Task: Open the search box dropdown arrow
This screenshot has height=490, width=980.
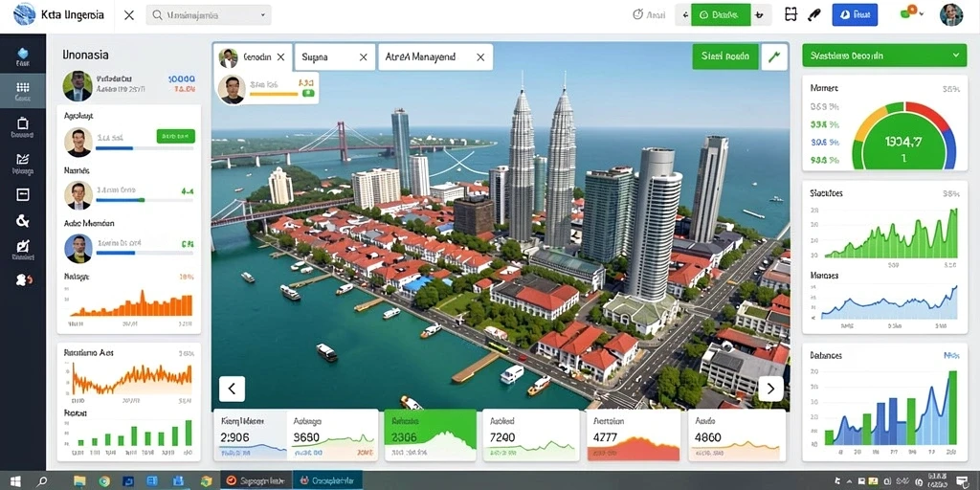Action: pos(262,15)
